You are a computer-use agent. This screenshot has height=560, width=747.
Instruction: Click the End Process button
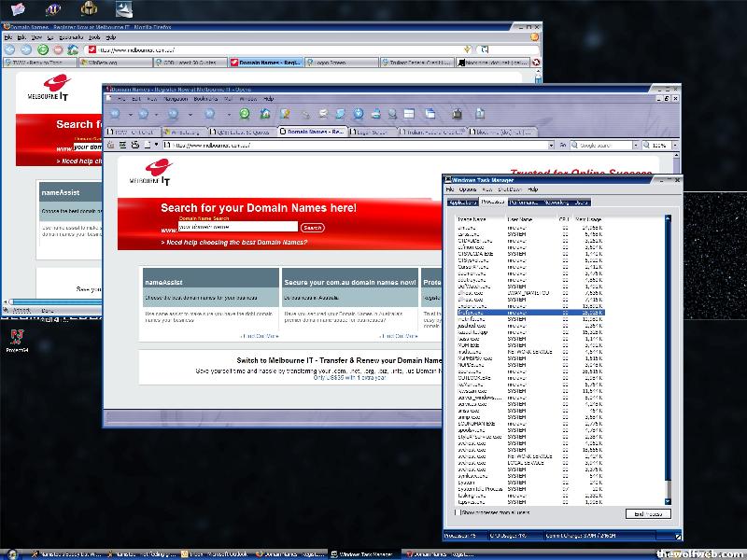coord(647,513)
